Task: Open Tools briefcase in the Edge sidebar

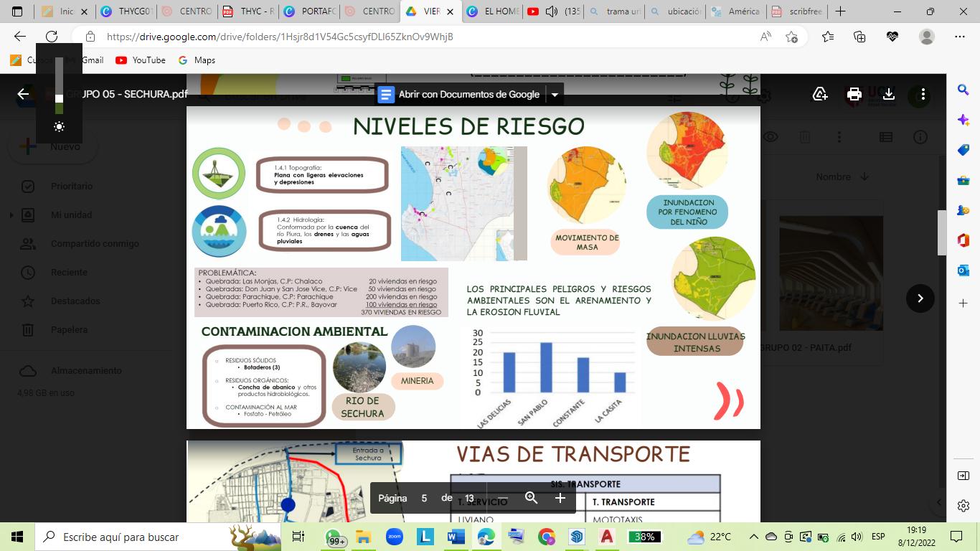Action: 963,181
